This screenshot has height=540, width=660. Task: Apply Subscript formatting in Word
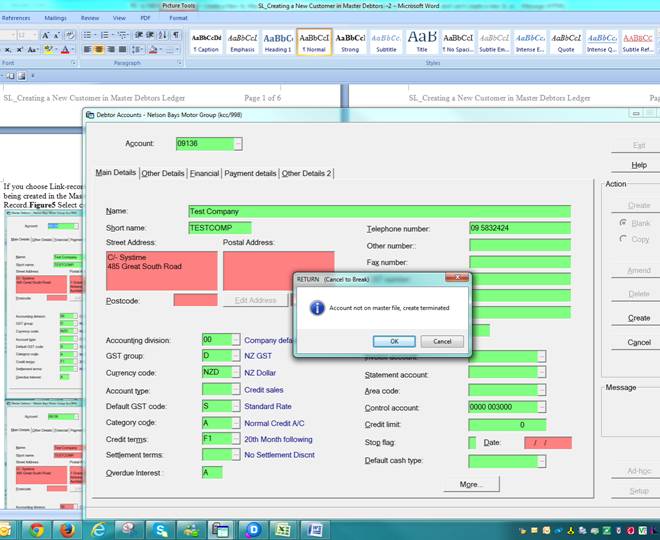pyautogui.click(x=7, y=50)
